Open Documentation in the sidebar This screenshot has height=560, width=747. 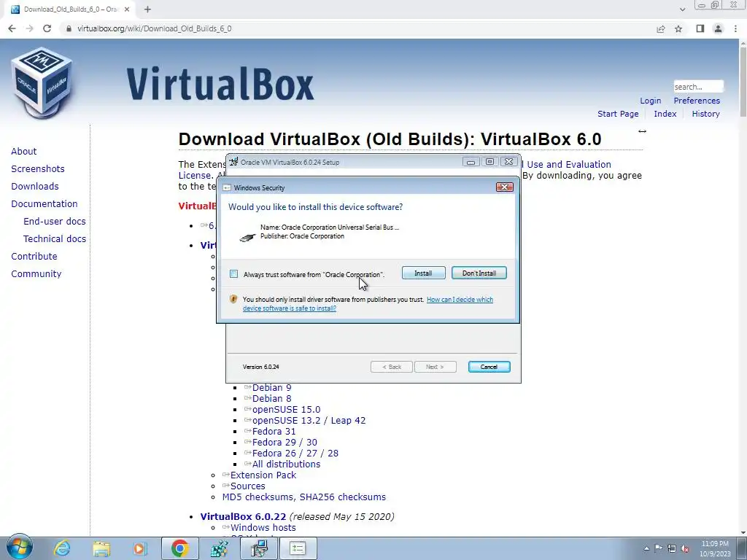[44, 204]
